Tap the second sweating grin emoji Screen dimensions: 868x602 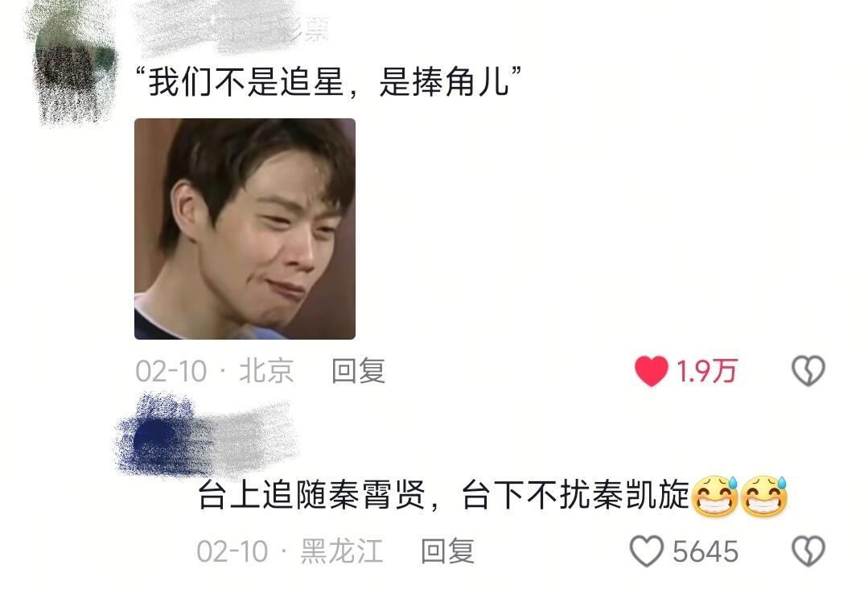[x=764, y=496]
